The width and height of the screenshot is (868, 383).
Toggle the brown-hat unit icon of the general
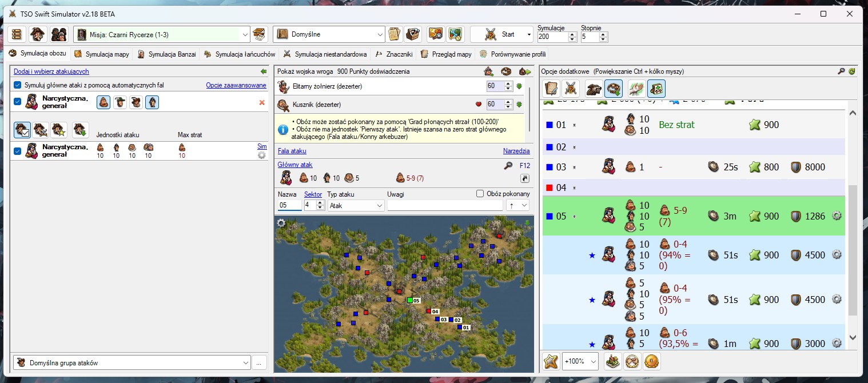(x=136, y=102)
